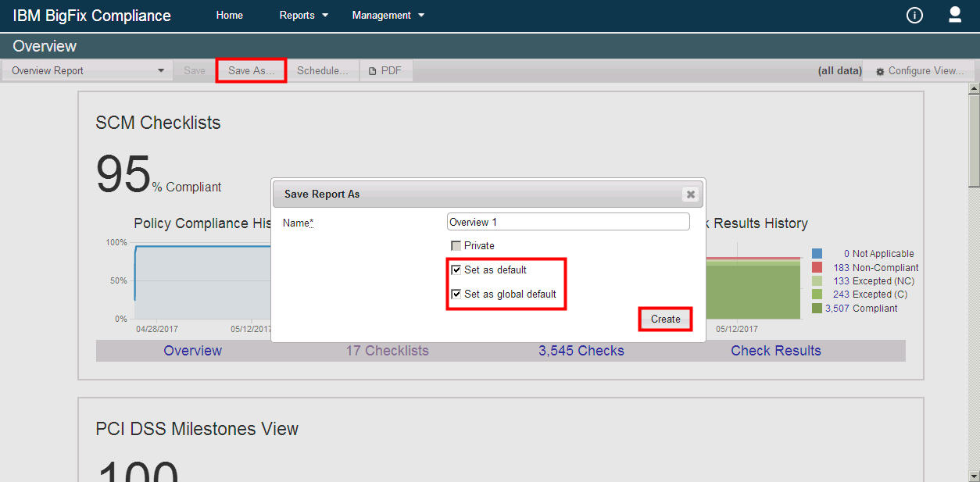The width and height of the screenshot is (980, 482).
Task: Close the Save Report As dialog
Action: tap(690, 194)
